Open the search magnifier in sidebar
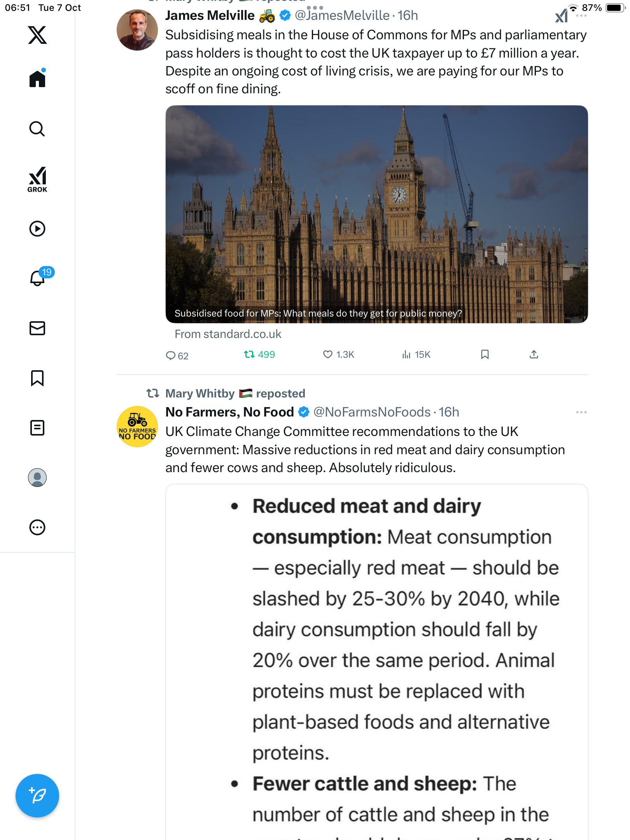The width and height of the screenshot is (630, 840). [37, 129]
